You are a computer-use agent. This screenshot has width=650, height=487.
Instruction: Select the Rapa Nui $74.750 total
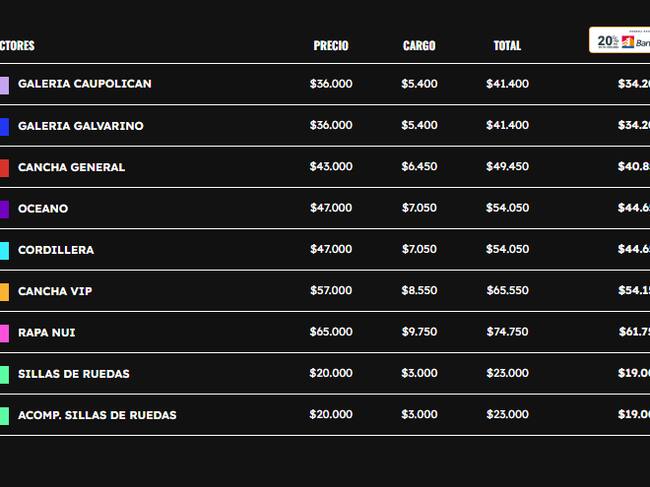click(x=507, y=332)
